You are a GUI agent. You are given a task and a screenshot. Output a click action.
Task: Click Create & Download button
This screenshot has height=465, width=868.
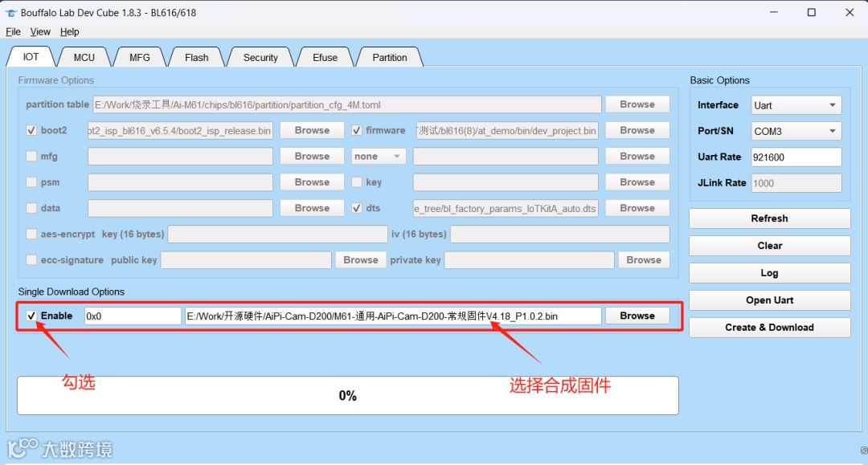(769, 328)
